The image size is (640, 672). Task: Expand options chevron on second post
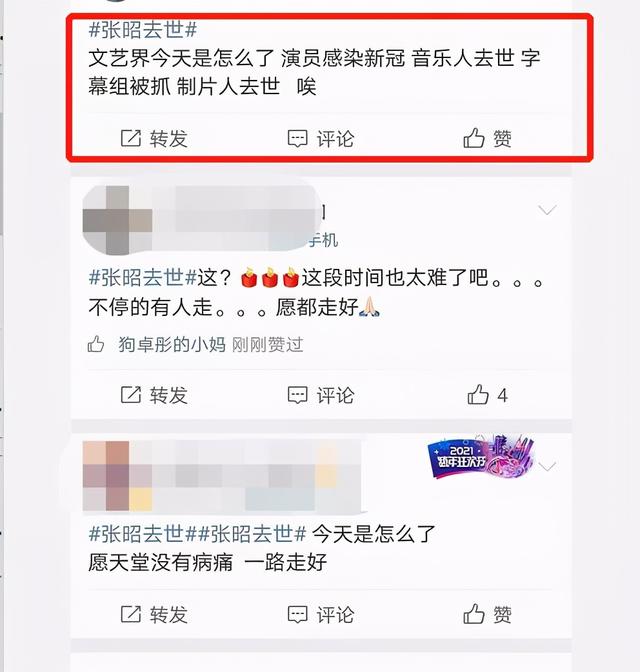547,210
